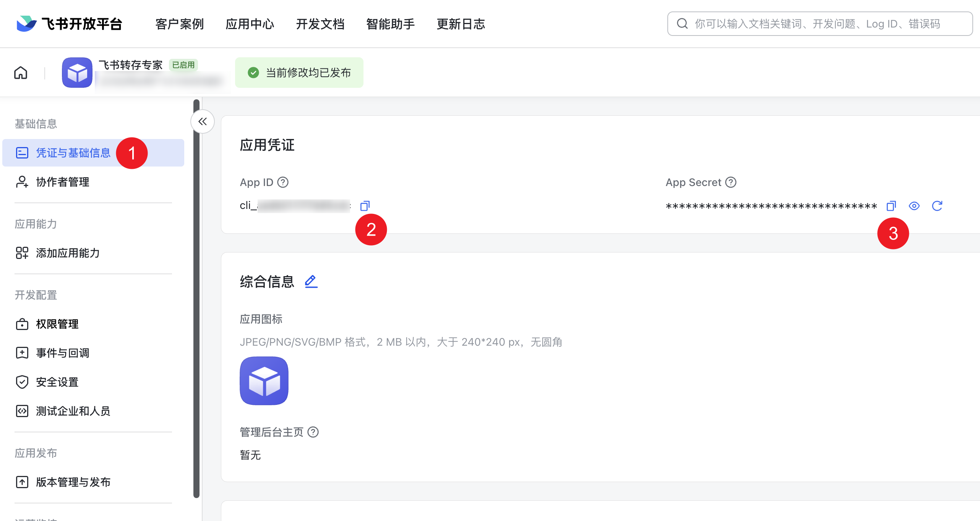Open the 开发文档 top menu

point(320,24)
